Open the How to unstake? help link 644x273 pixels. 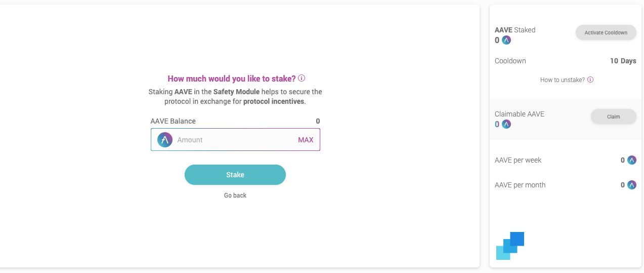[x=563, y=80]
